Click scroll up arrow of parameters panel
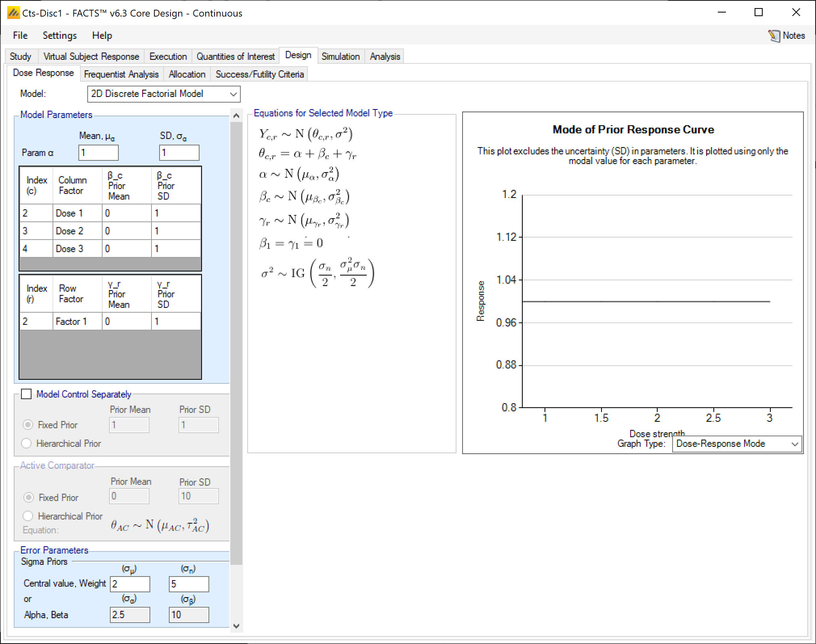The width and height of the screenshot is (816, 644). tap(236, 116)
